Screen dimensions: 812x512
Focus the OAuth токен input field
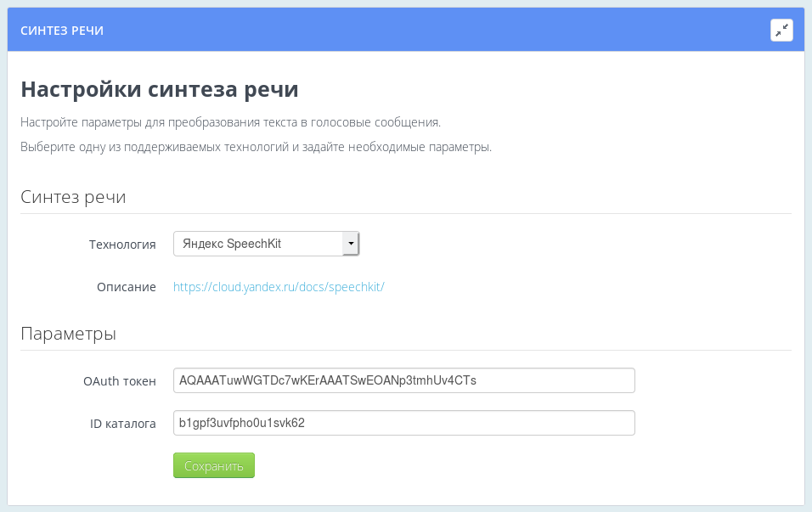click(x=403, y=380)
